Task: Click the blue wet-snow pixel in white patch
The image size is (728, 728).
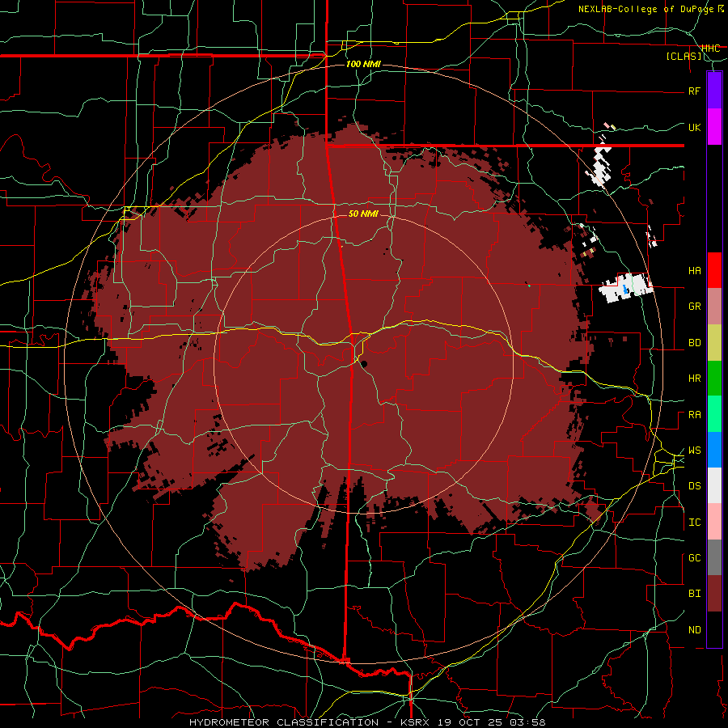Action: tap(625, 290)
